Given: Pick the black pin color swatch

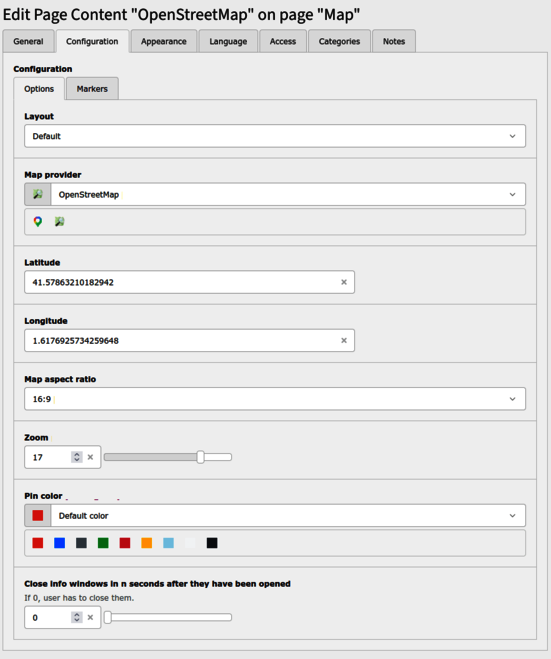Looking at the screenshot, I should 212,543.
